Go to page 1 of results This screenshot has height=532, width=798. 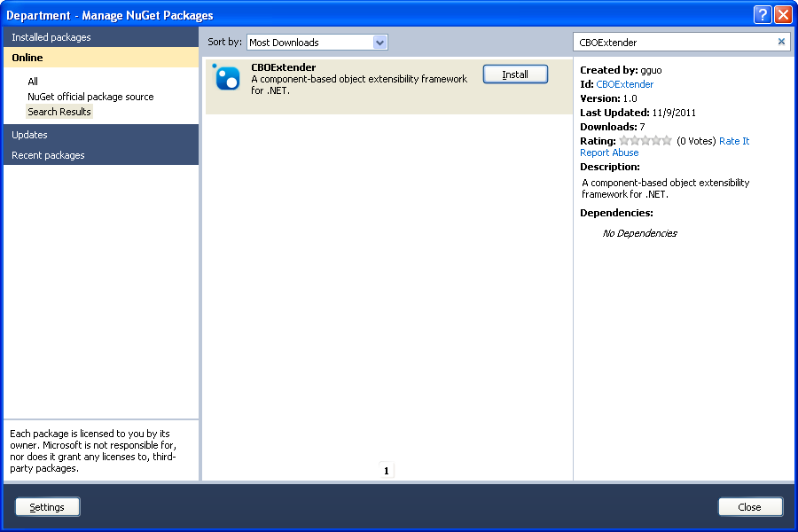[x=387, y=471]
